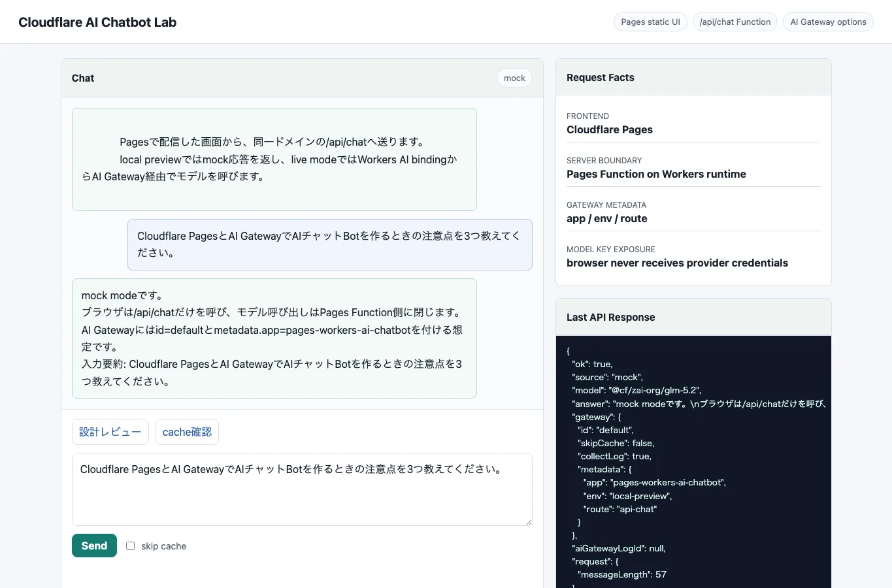Click the "GATEWAY METADATA" label

coord(606,204)
